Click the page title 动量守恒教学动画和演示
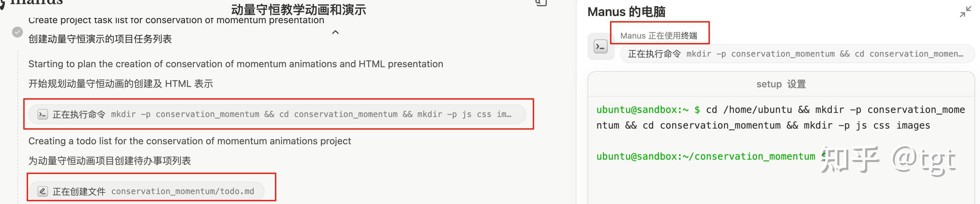Viewport: 980px width, 204px height. [298, 10]
